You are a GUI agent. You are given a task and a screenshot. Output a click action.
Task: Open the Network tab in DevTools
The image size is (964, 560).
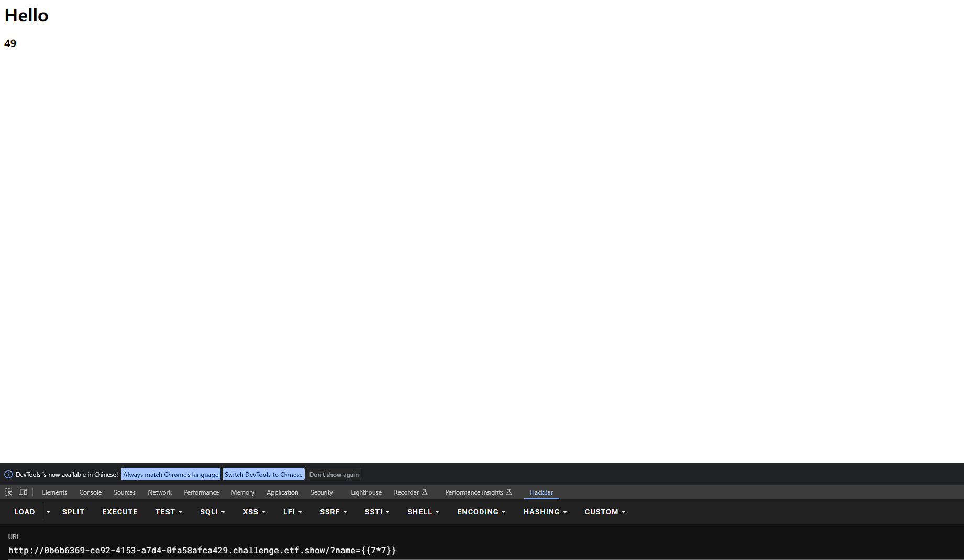pyautogui.click(x=160, y=492)
